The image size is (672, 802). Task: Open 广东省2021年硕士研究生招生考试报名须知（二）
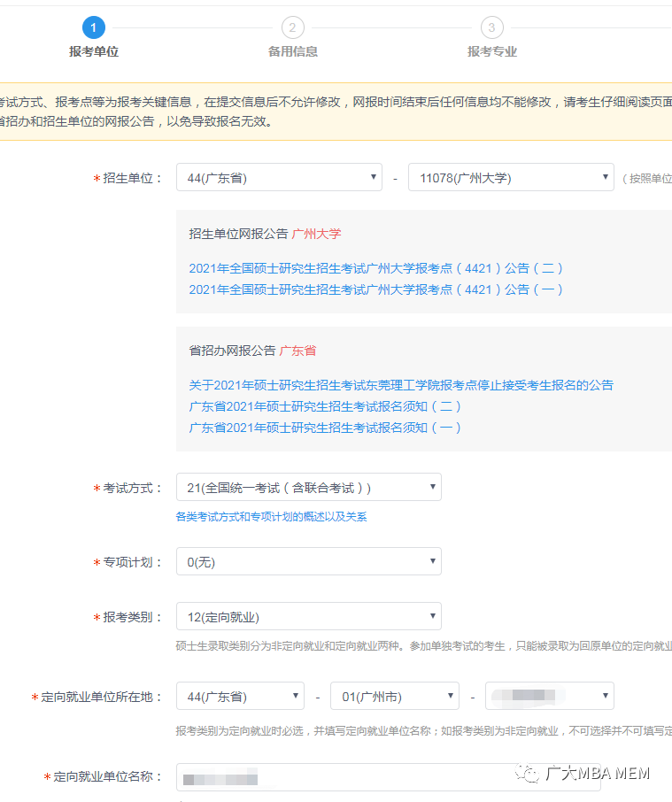(325, 406)
